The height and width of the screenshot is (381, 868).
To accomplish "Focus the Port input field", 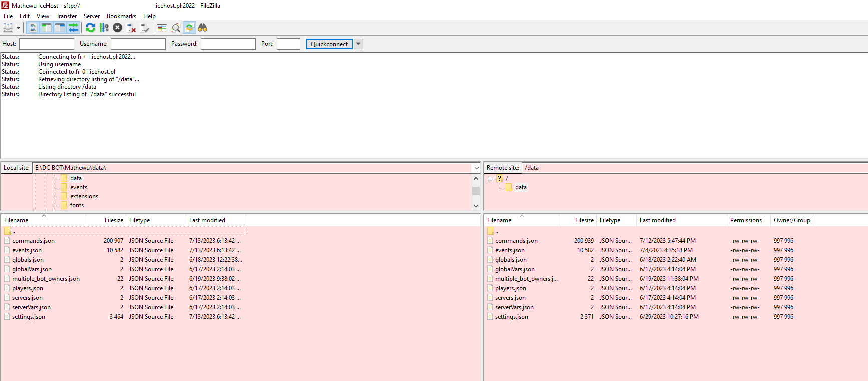I will click(289, 44).
